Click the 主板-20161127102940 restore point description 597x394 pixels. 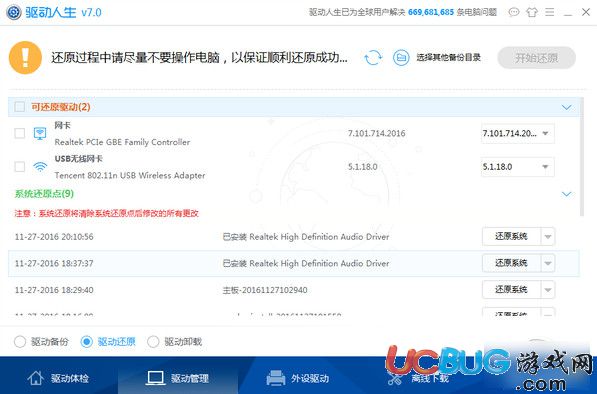[x=265, y=290]
